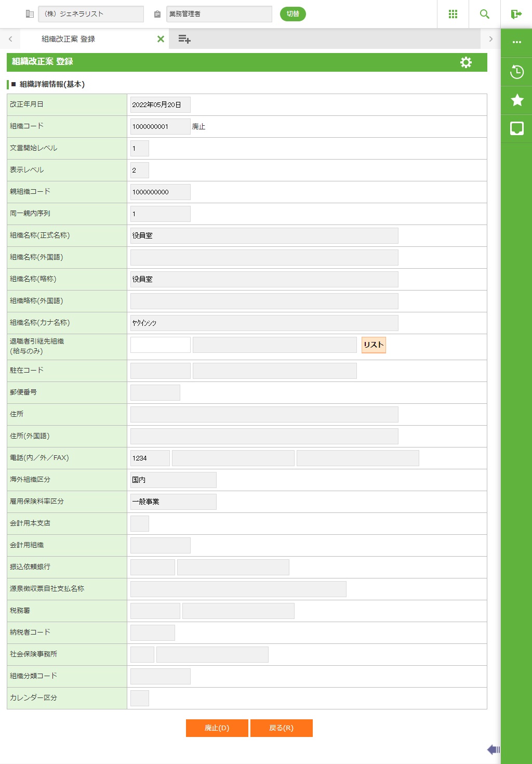Close the 組織改正案 登録 tab
The width and height of the screenshot is (532, 764).
click(161, 39)
